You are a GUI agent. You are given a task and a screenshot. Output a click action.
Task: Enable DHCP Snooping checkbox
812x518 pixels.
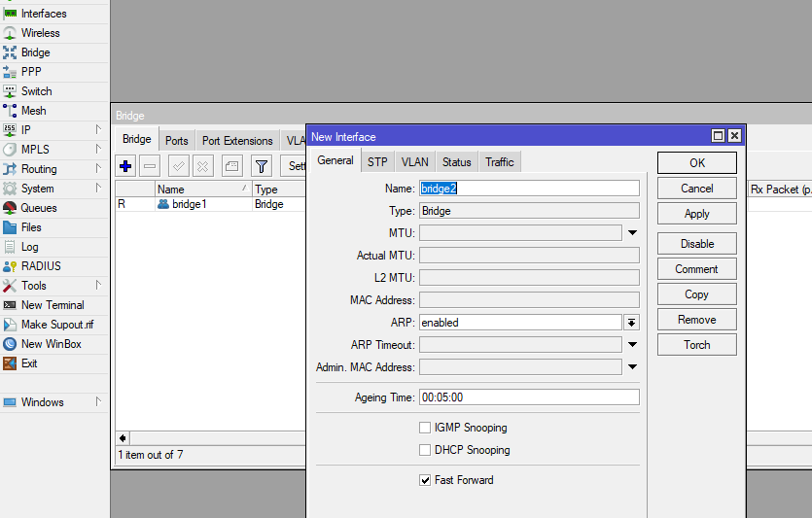(425, 450)
